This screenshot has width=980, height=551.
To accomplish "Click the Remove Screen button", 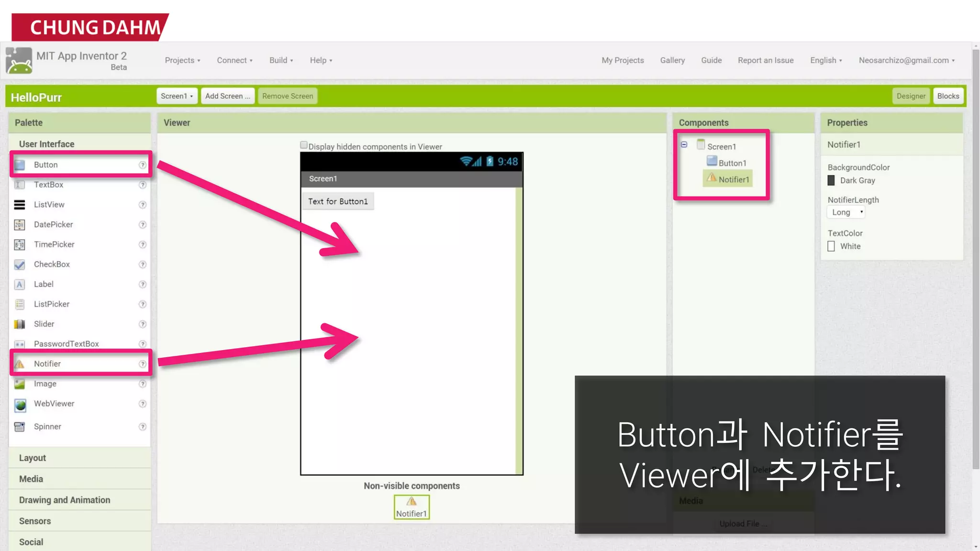I will [288, 96].
